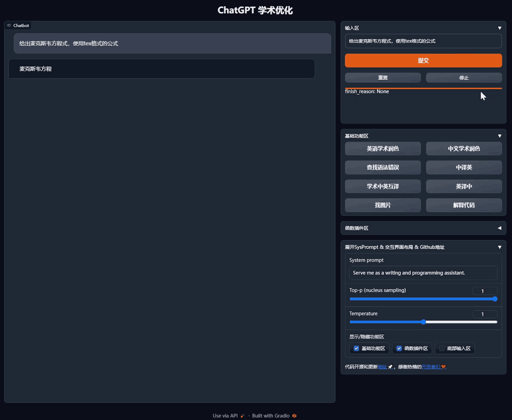The image size is (512, 420).
Task: Click the 展开SysPrompt & 交互界面布局 title
Action: point(395,247)
